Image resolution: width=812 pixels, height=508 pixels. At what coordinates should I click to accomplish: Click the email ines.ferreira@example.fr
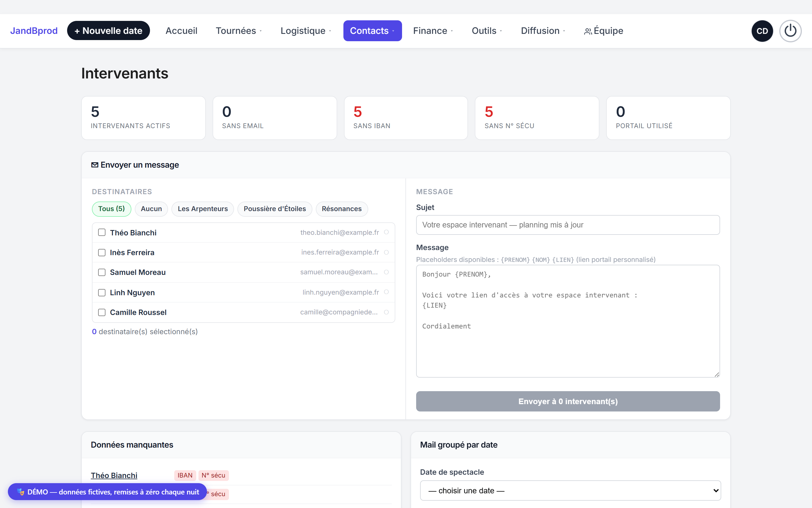[x=340, y=252]
